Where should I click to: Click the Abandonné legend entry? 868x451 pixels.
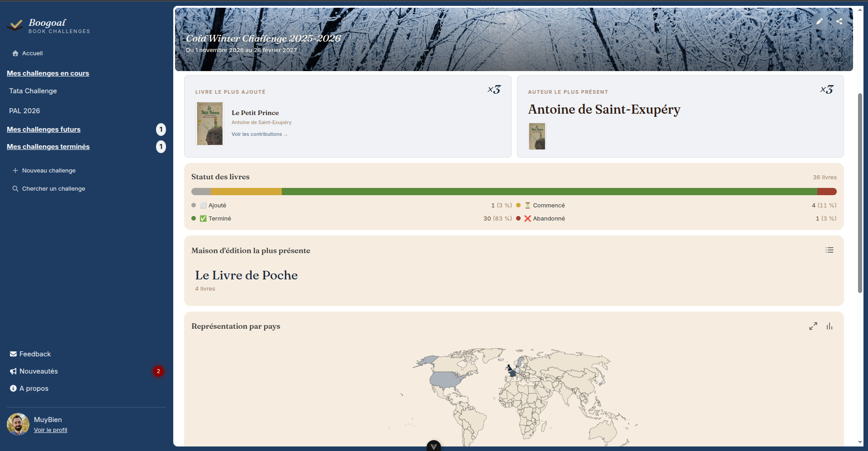point(676,219)
